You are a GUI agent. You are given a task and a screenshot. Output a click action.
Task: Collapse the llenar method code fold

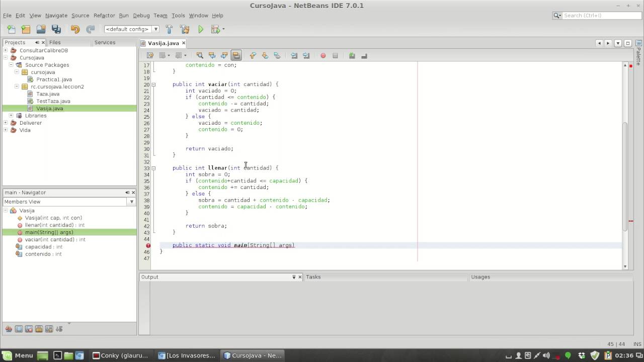[153, 168]
